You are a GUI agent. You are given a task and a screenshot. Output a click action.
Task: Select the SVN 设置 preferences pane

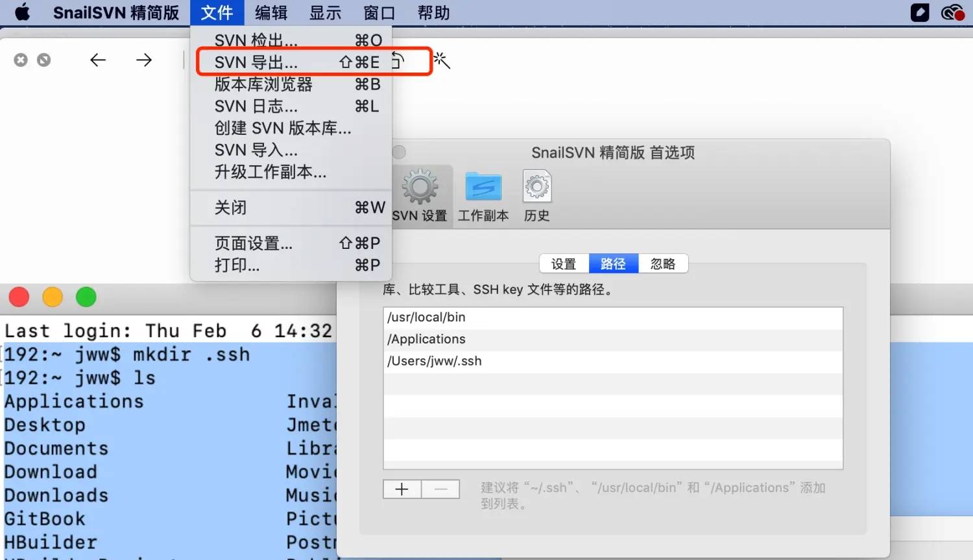(x=420, y=196)
